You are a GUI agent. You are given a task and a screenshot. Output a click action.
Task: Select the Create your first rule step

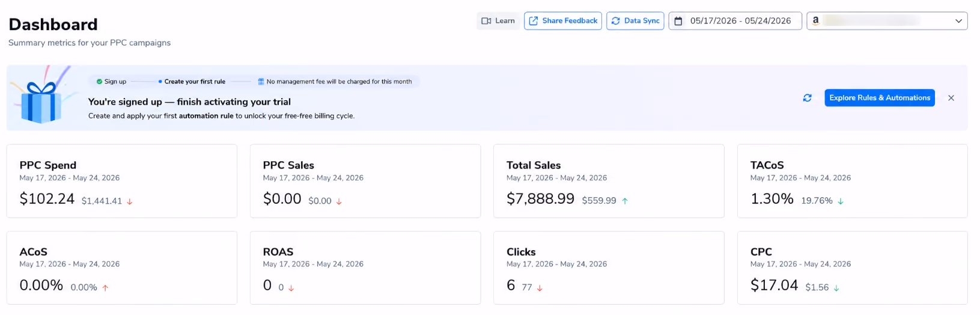[x=192, y=82]
